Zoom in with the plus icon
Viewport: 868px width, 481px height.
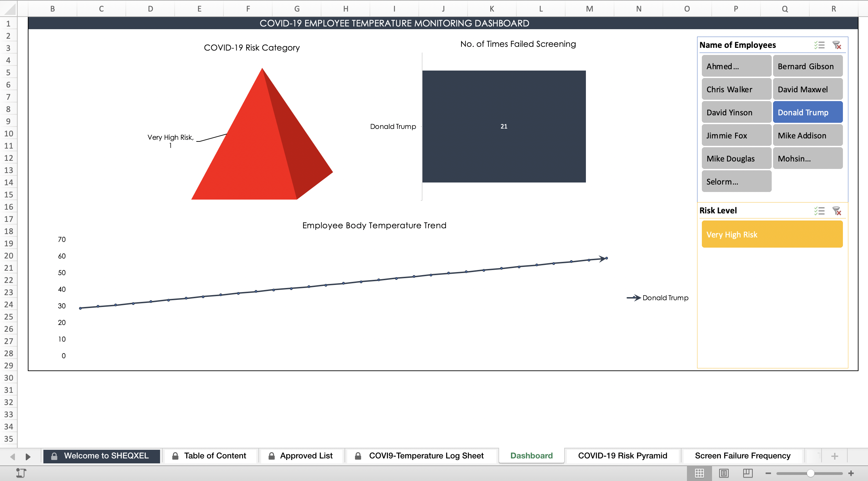[x=851, y=473]
